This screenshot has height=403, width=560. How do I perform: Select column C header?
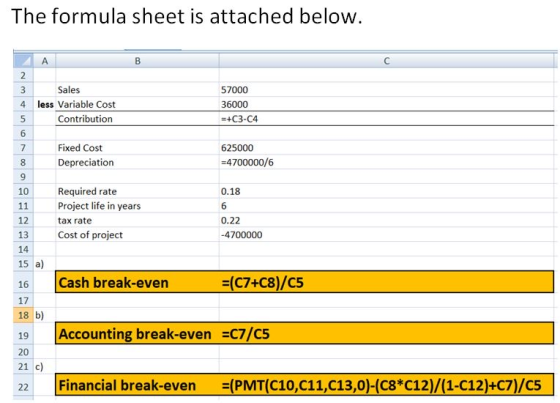tap(386, 61)
